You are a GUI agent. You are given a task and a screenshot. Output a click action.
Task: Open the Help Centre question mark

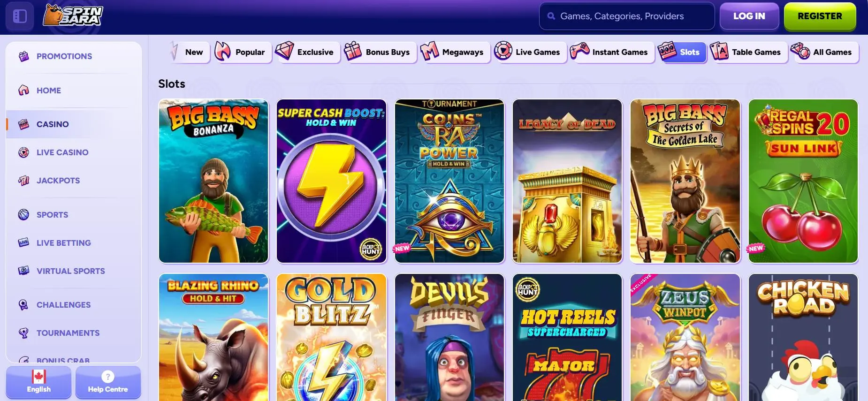(108, 377)
